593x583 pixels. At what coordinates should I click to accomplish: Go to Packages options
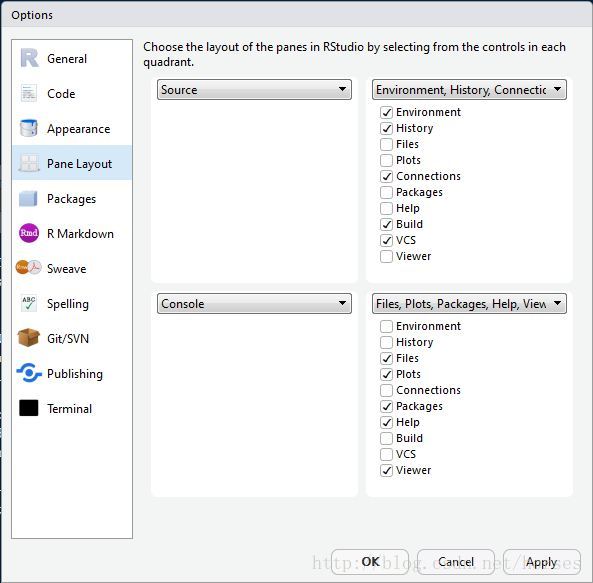coord(72,199)
